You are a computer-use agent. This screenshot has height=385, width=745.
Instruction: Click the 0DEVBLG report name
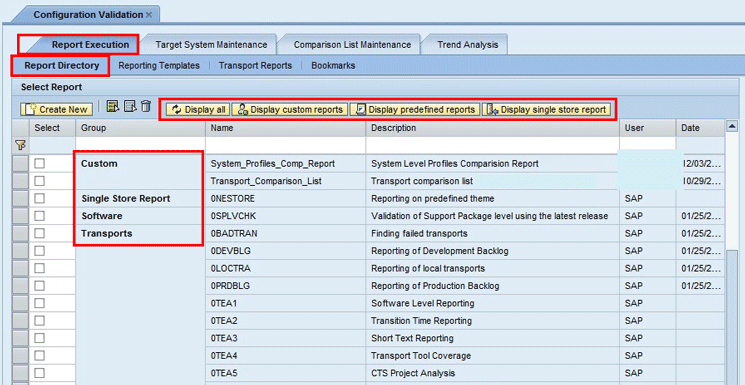click(x=230, y=251)
